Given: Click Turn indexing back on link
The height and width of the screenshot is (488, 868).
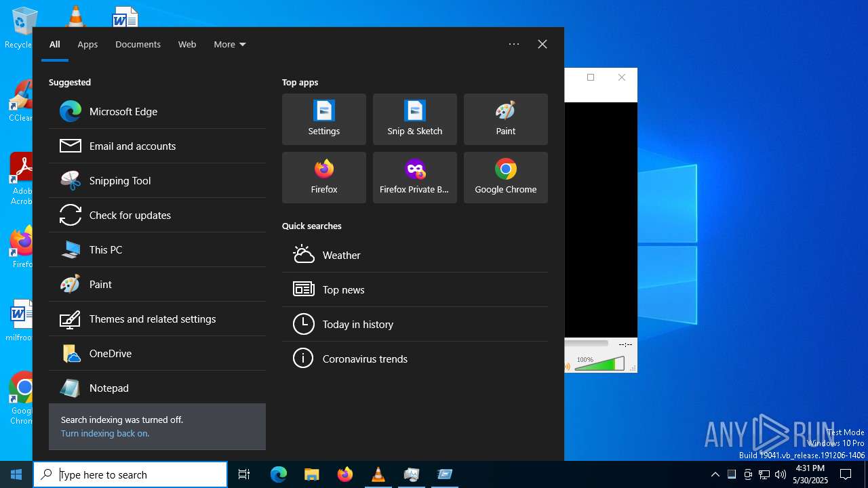Looking at the screenshot, I should click(105, 433).
